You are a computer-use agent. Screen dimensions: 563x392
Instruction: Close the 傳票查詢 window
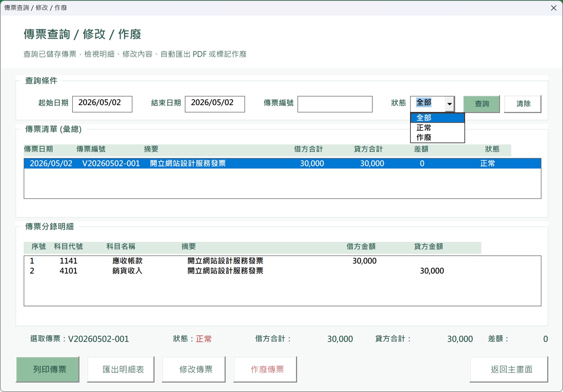click(x=554, y=8)
